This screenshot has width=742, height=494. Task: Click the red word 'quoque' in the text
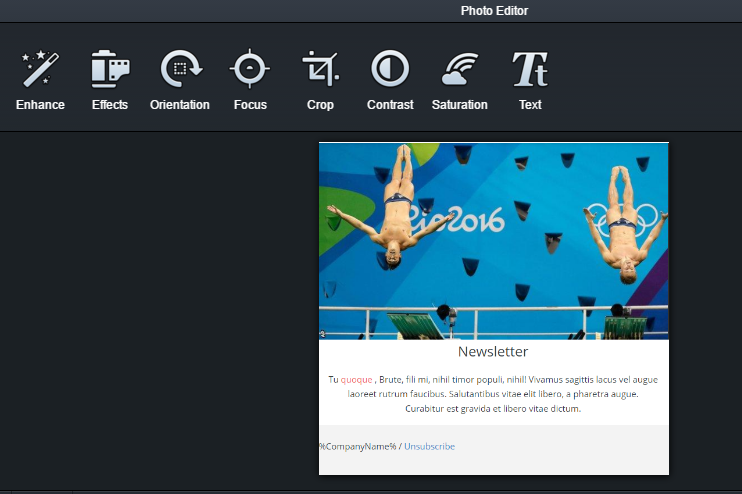[x=356, y=379]
